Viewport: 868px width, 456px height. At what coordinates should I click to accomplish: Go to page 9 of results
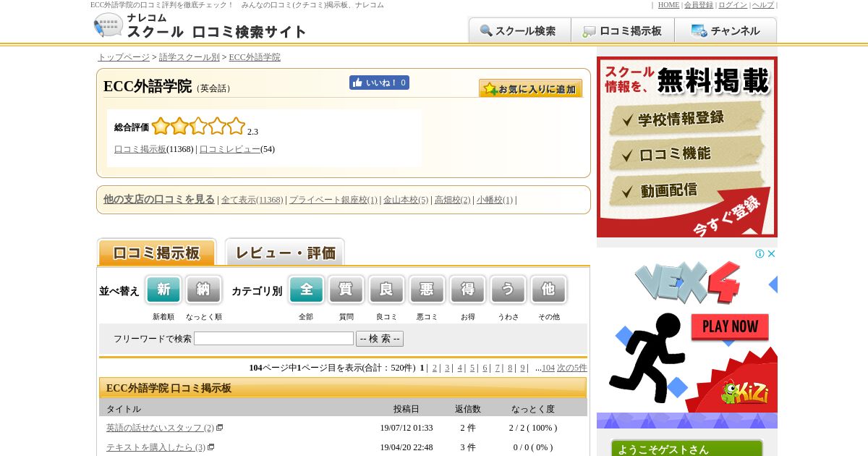(522, 368)
